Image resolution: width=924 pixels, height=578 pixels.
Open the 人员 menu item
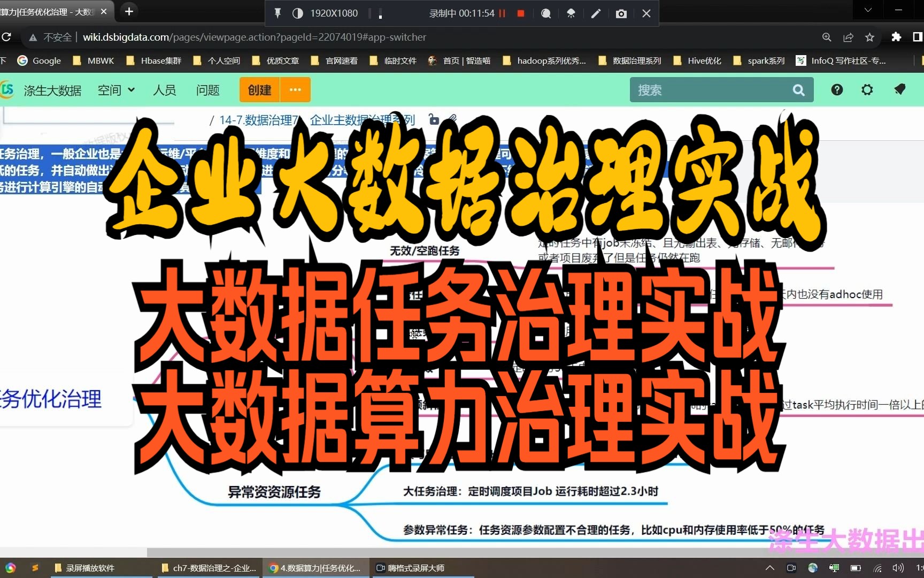pyautogui.click(x=164, y=90)
